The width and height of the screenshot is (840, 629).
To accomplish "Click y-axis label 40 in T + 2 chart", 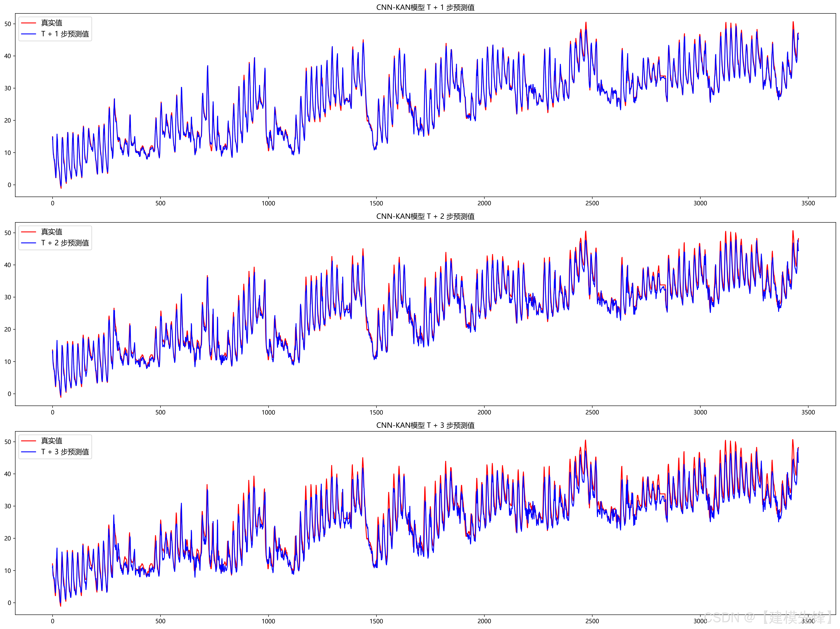I will coord(8,265).
